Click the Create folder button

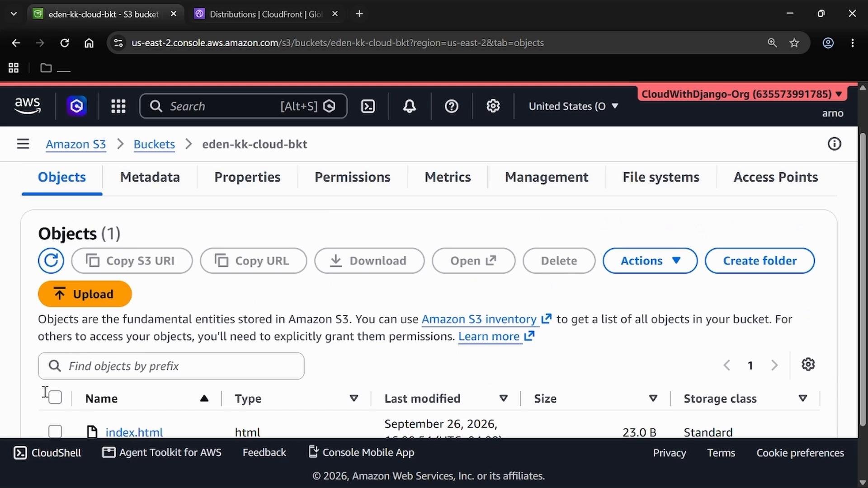[760, 261]
